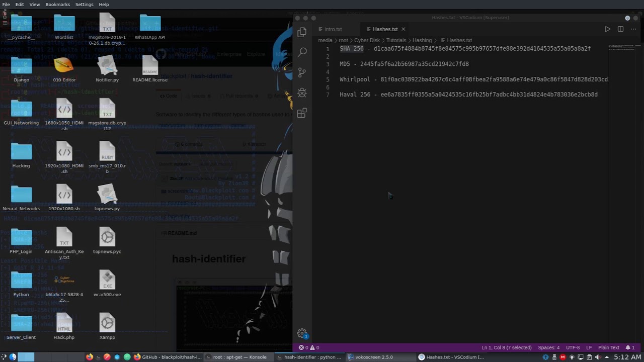Viewport: 644px width, 362px height.
Task: Open the VSCodium Explorer view
Action: pos(302,32)
